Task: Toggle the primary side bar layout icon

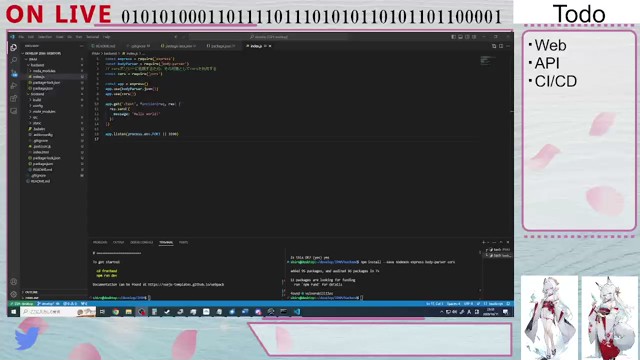Action: 453,37
